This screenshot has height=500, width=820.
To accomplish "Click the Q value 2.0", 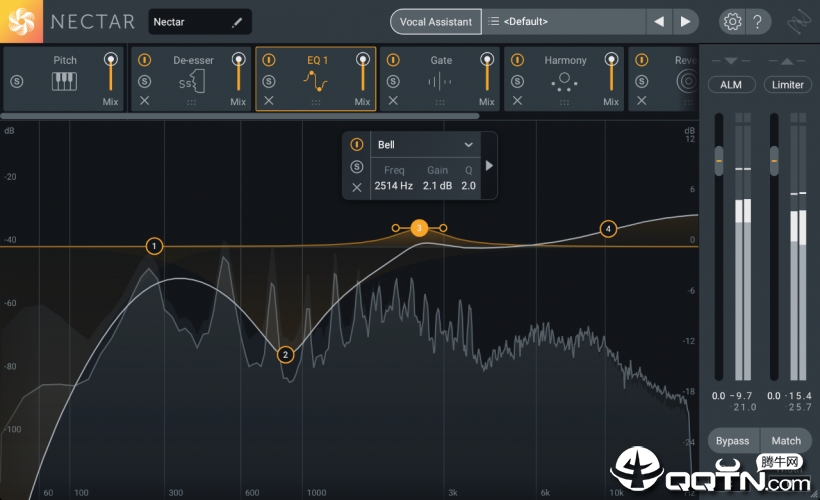I will 469,186.
